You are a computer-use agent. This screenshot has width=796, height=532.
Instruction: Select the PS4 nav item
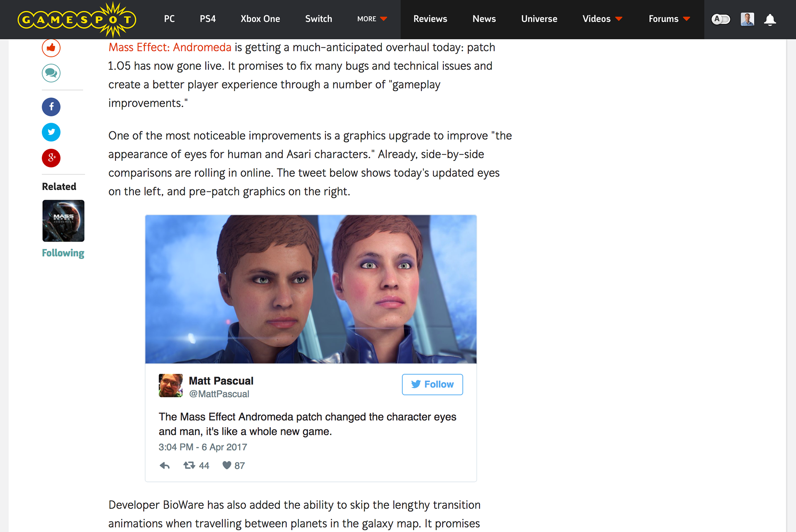click(x=208, y=19)
